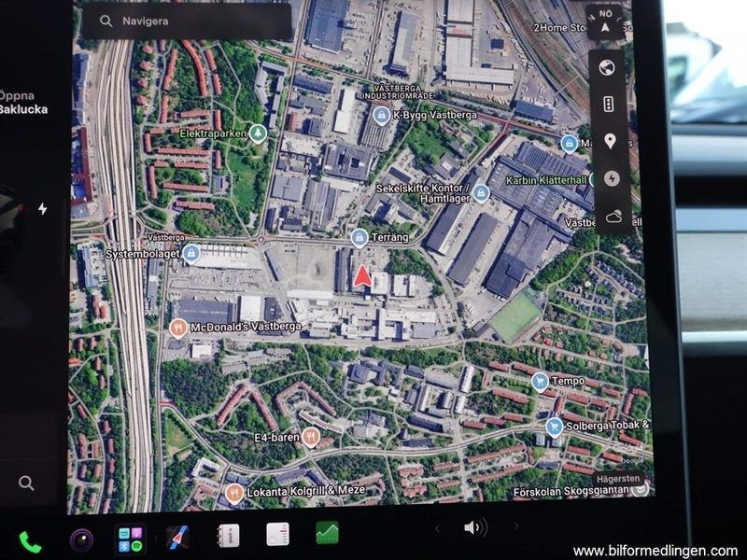747x560 pixels.
Task: Select the Tempo grocery marker
Action: point(540,382)
